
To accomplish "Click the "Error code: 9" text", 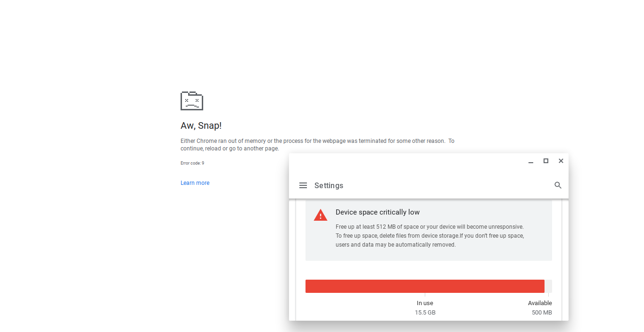I will click(x=192, y=163).
